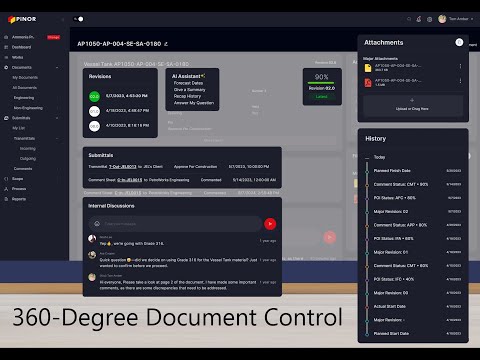480x360 pixels.
Task: Toggle the dark mode switch in header
Action: pyautogui.click(x=78, y=19)
